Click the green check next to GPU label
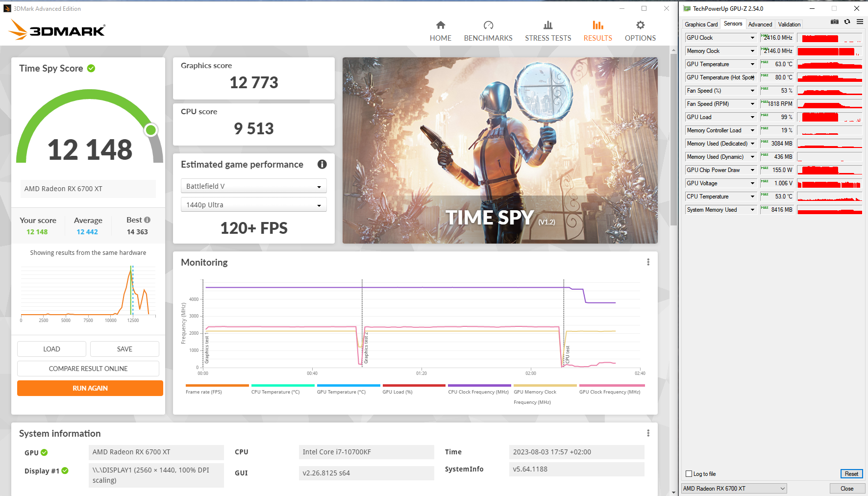This screenshot has width=868, height=496. pos(44,452)
